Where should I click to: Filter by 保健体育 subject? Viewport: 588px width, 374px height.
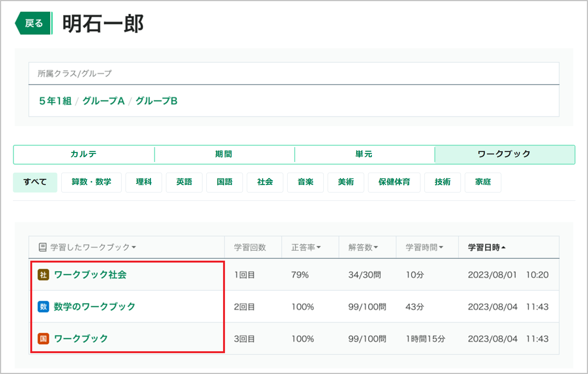coord(394,182)
